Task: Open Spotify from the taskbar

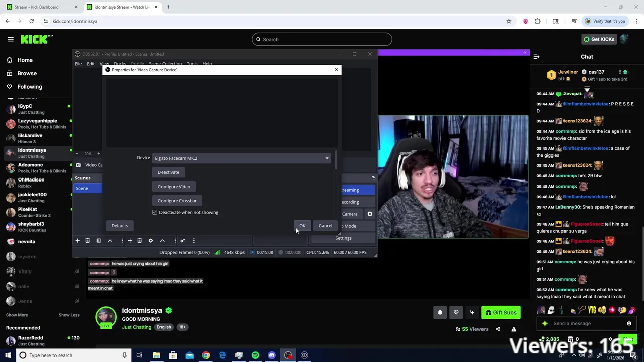Action: pos(255,355)
